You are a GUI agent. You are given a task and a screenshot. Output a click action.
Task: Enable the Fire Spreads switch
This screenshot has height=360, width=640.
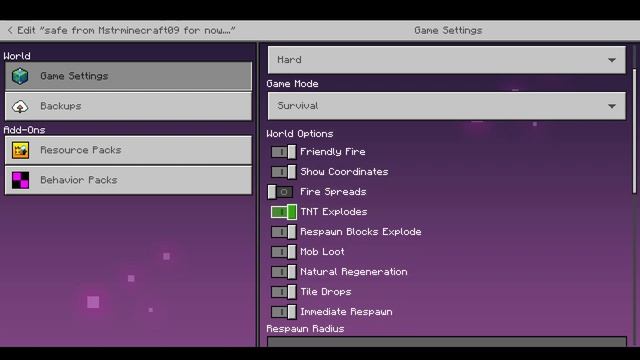280,192
